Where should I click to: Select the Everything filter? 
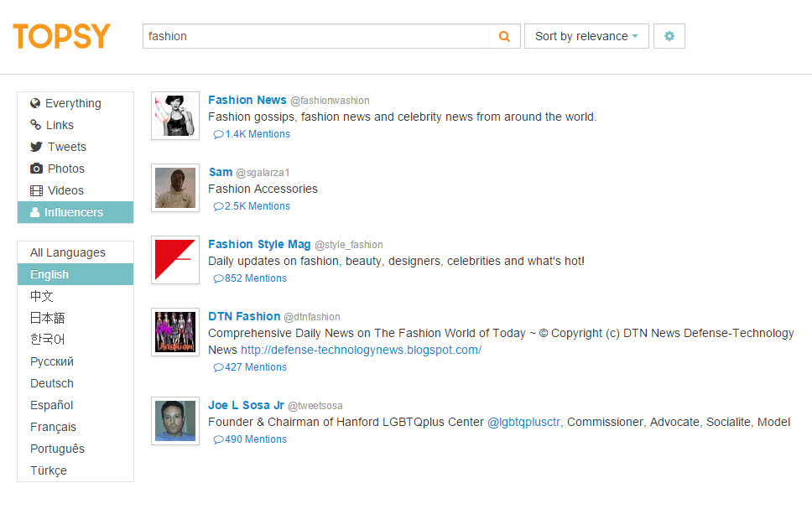tap(73, 103)
